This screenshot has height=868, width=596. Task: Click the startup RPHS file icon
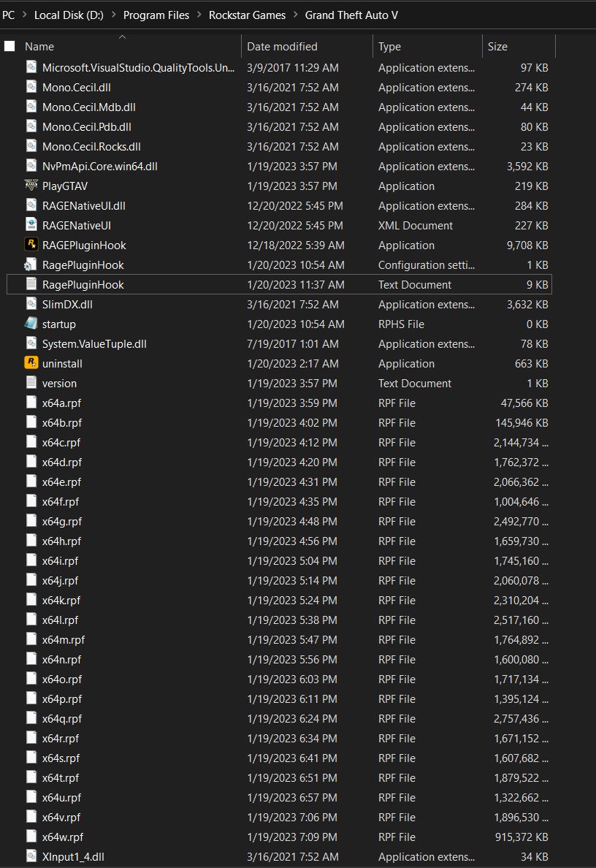point(31,324)
